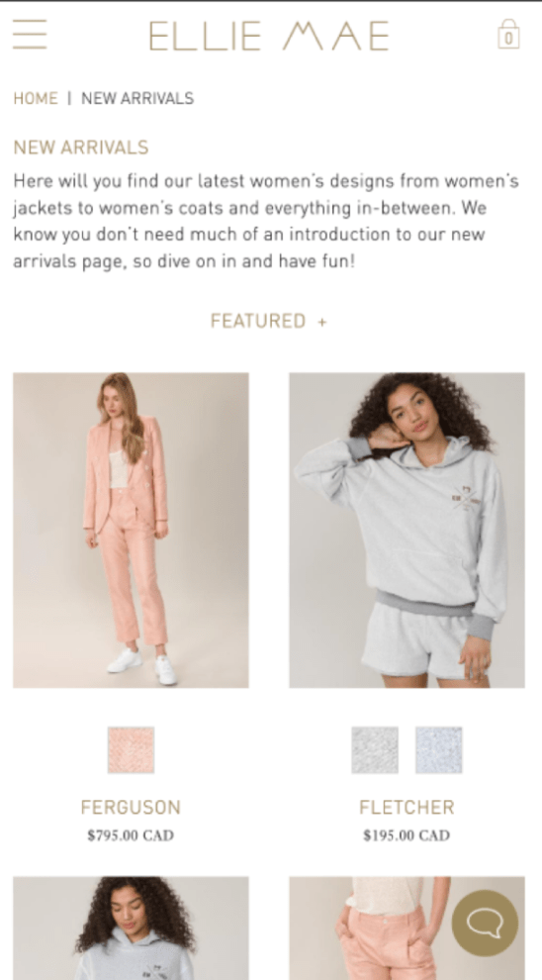This screenshot has height=980, width=542.
Task: Click the plus sign beside FEATURED
Action: (x=322, y=322)
